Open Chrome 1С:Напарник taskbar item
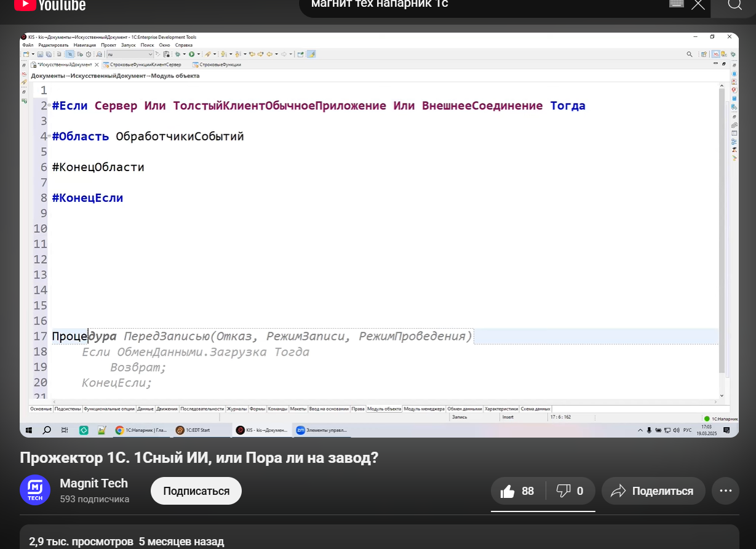Screen dimensions: 756x549 coord(141,430)
